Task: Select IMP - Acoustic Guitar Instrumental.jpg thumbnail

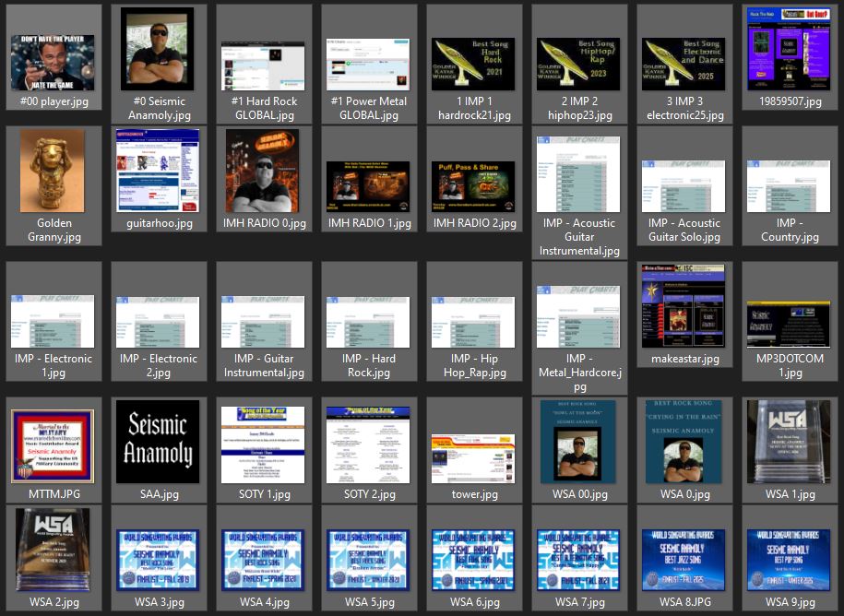Action: (x=578, y=174)
